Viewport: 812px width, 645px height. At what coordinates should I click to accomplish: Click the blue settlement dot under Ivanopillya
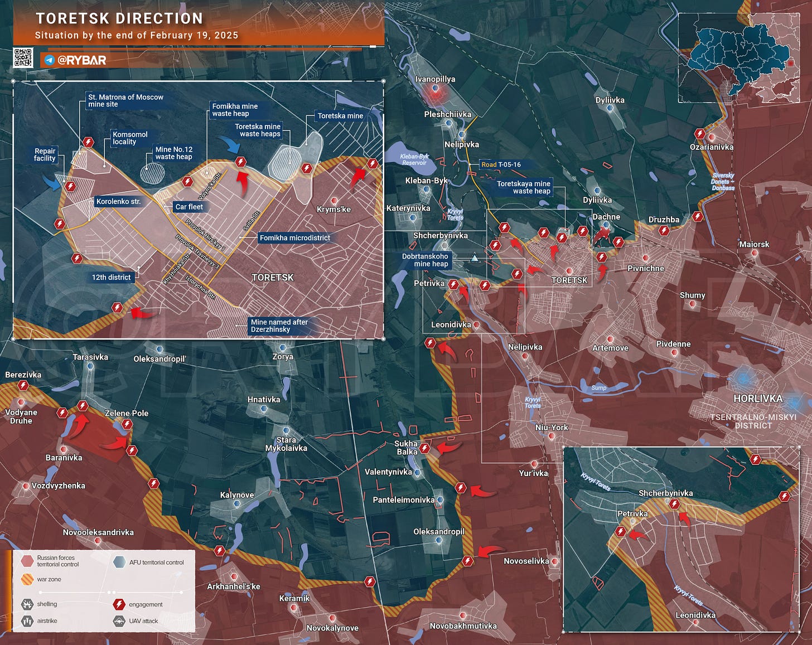[x=436, y=88]
